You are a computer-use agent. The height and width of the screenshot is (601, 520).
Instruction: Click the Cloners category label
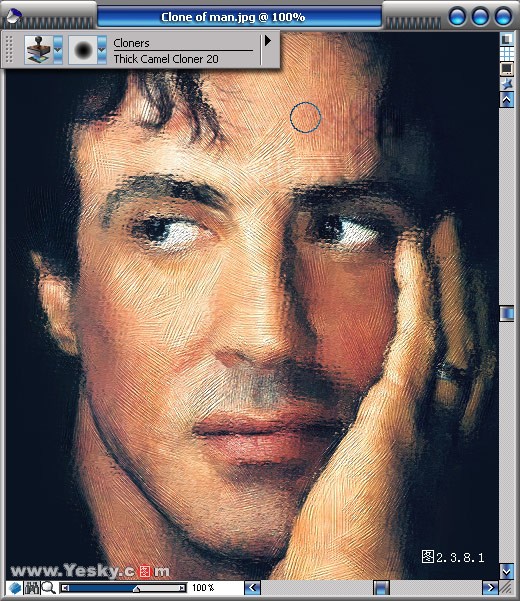coord(131,43)
